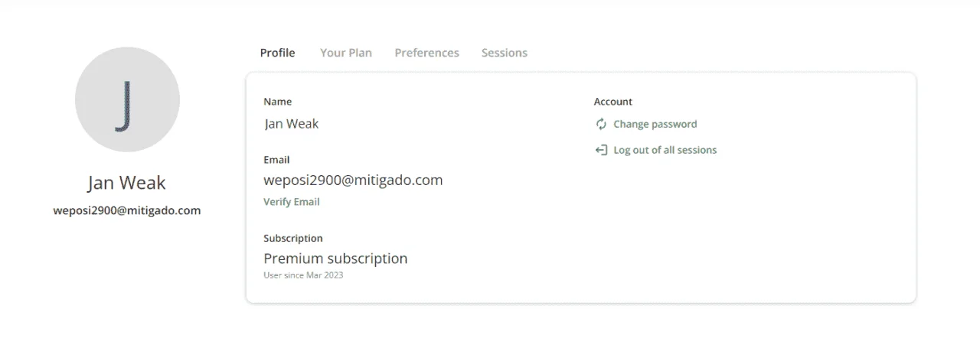Click the Verify Email link

tap(292, 202)
